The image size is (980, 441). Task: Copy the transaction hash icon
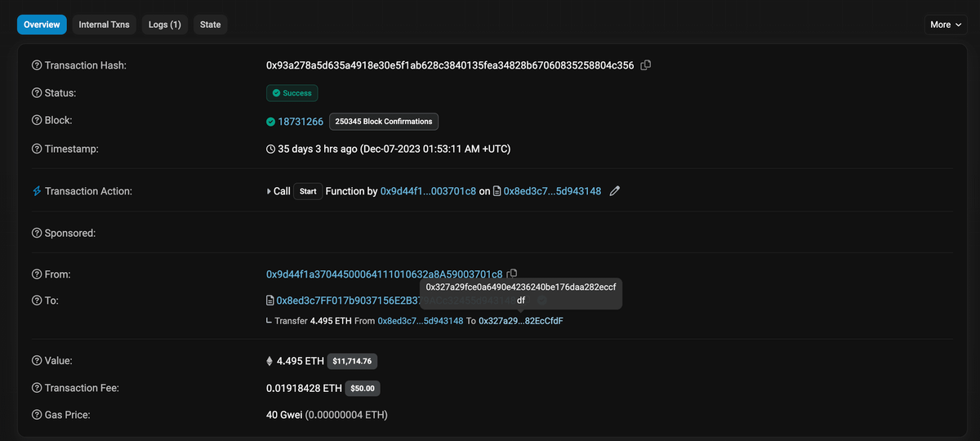tap(646, 65)
